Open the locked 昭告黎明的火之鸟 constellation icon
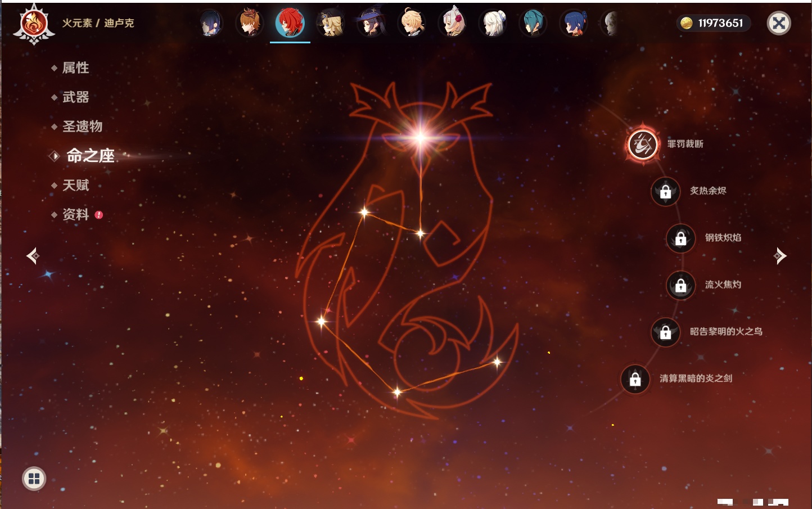 666,332
